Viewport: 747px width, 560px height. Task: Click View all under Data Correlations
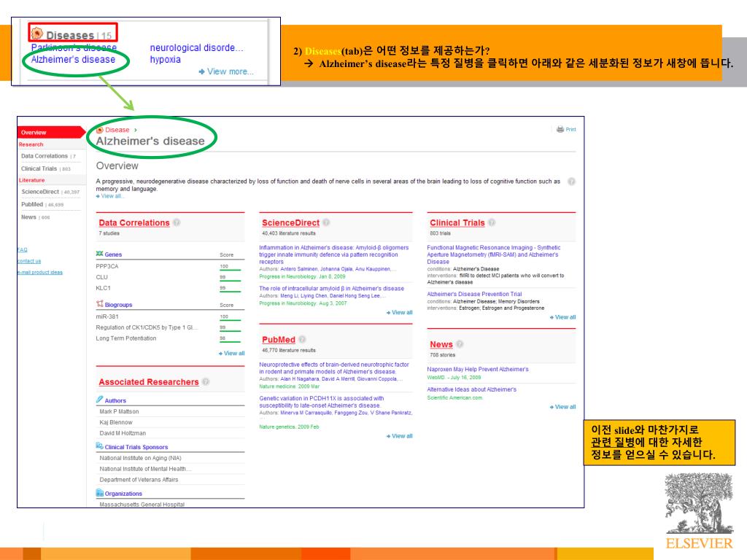click(231, 354)
